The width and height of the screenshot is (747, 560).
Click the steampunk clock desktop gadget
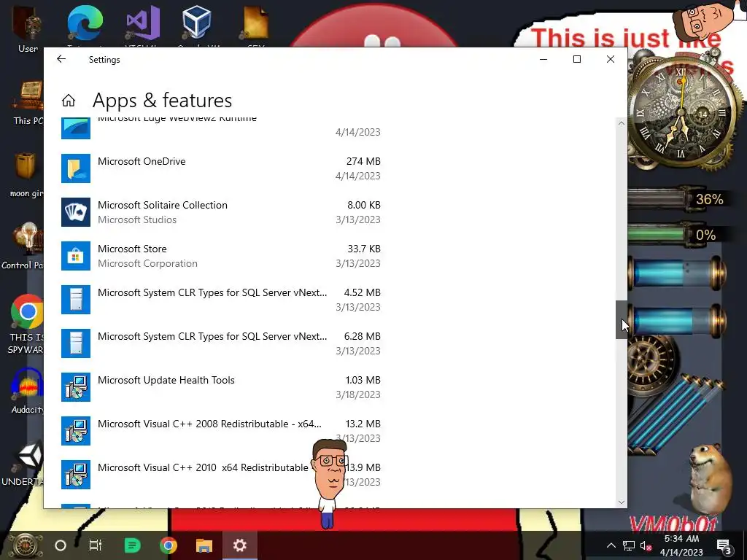pyautogui.click(x=682, y=113)
